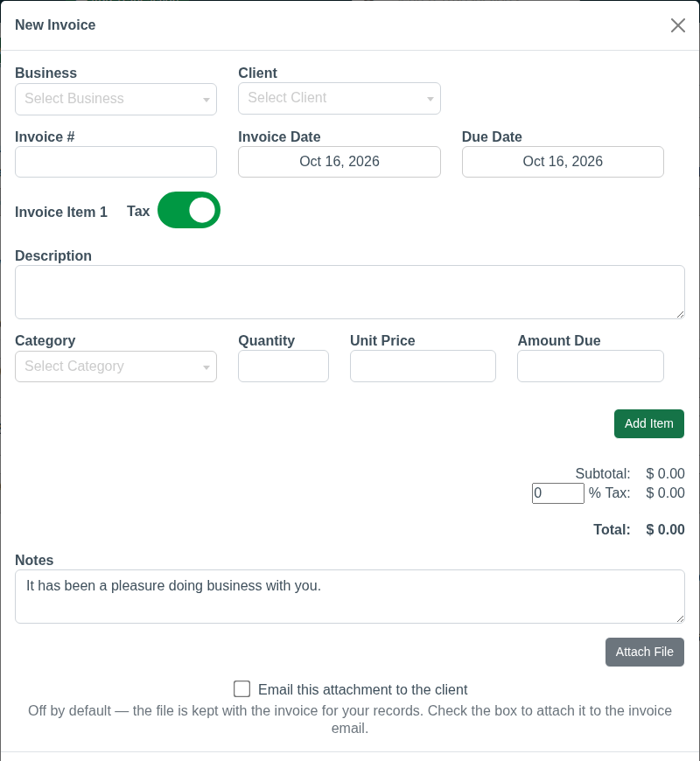The height and width of the screenshot is (761, 700).
Task: Click the Invoice Item 1 heading
Action: coord(61,212)
